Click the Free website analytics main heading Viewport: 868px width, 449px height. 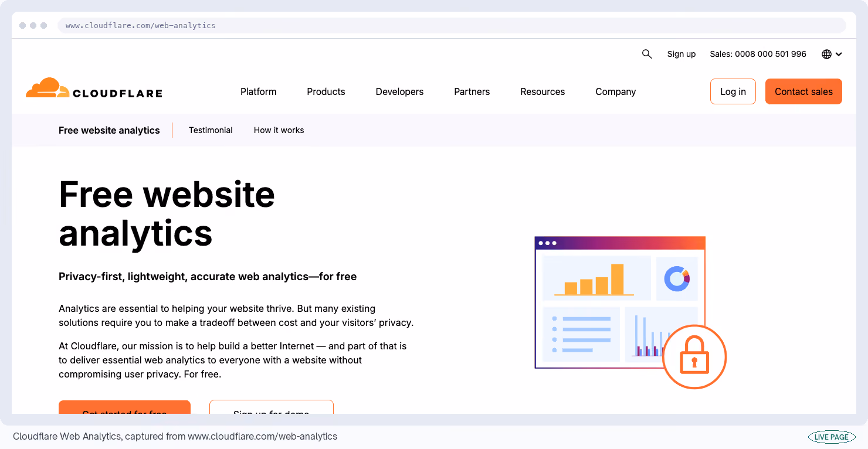(167, 213)
